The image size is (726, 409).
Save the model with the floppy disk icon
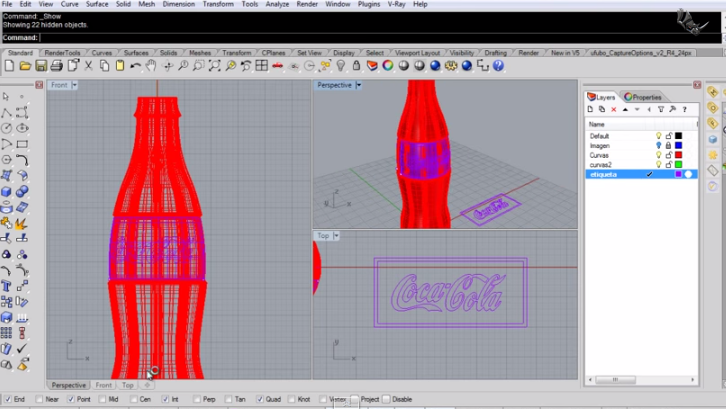coord(41,66)
